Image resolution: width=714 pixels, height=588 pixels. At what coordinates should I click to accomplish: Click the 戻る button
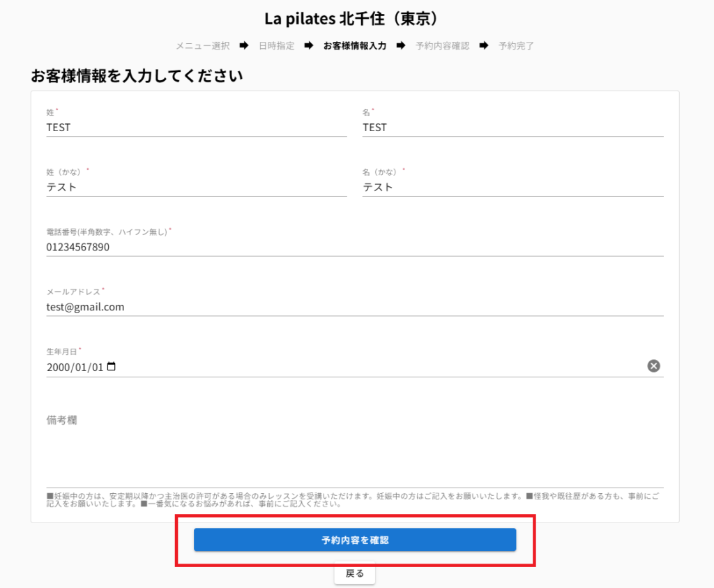pyautogui.click(x=355, y=573)
